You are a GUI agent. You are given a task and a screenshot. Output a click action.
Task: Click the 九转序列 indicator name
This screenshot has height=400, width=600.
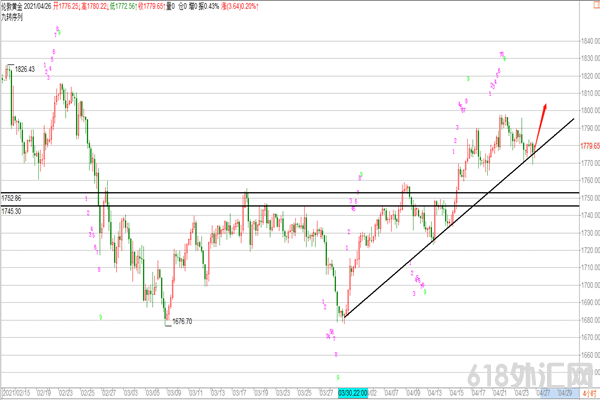tap(12, 17)
